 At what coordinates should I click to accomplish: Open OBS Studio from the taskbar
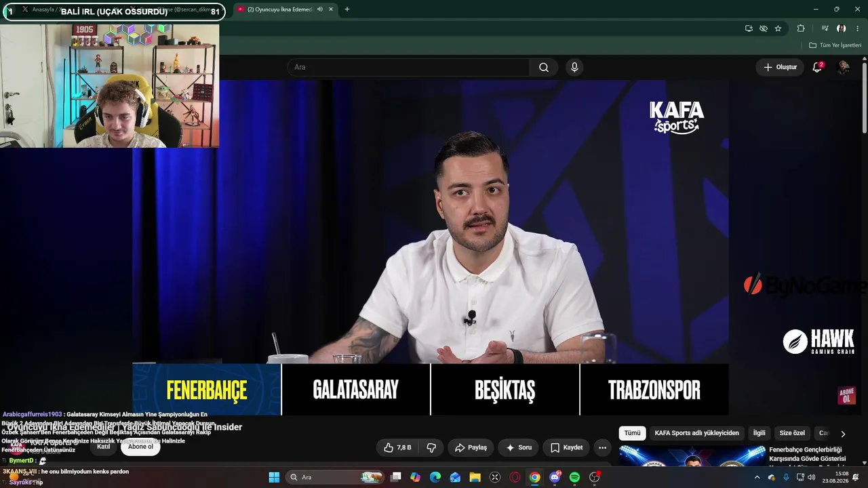coord(595,477)
